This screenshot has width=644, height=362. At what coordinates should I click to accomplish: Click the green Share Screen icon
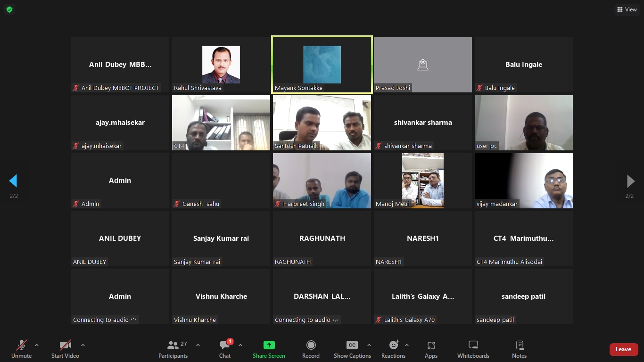tap(269, 346)
